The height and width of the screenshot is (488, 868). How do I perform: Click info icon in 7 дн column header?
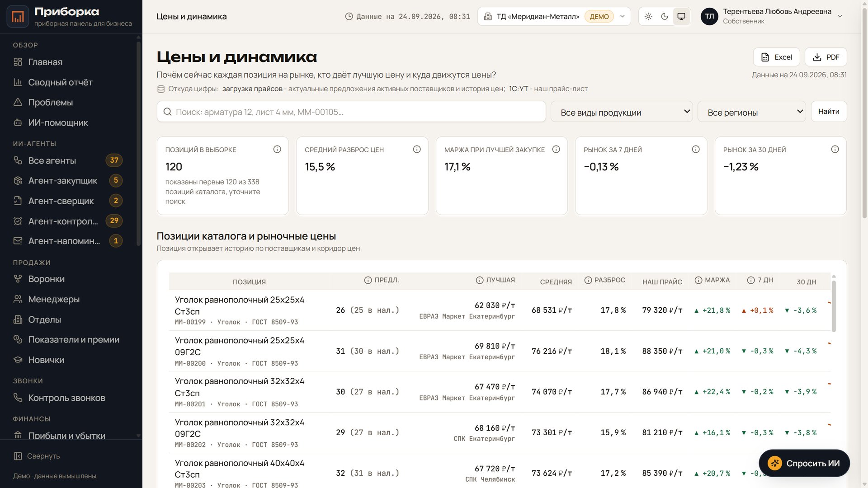click(751, 280)
